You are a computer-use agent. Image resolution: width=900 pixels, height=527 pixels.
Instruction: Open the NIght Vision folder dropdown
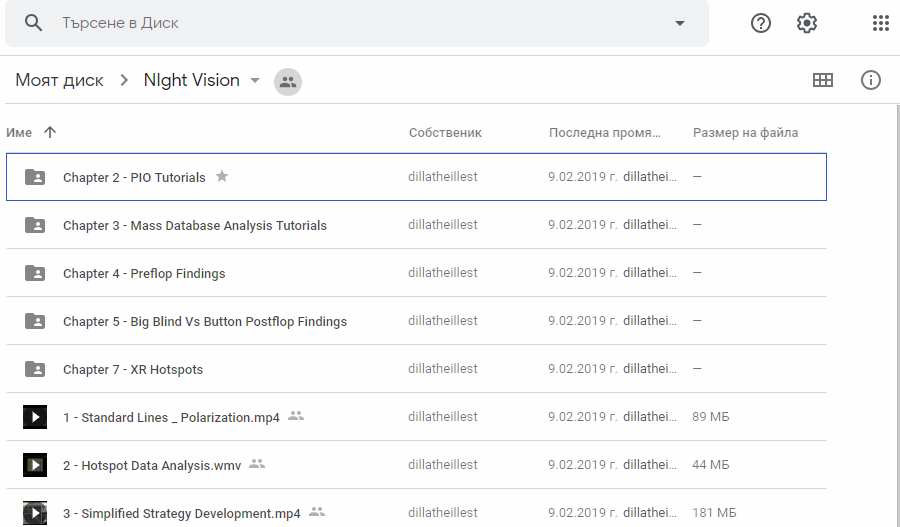pyautogui.click(x=255, y=80)
